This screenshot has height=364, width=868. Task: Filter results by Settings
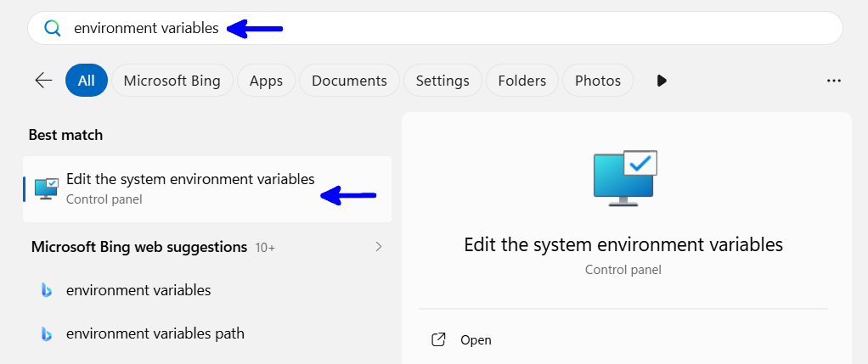tap(442, 81)
